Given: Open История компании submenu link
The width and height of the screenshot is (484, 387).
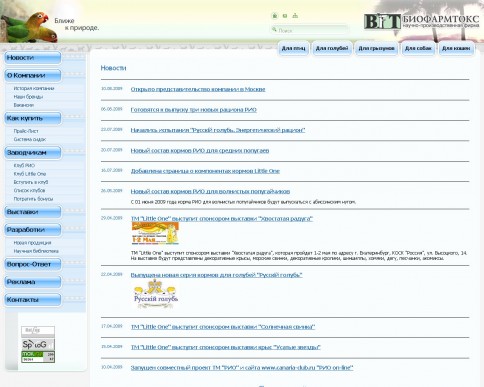Looking at the screenshot, I should [x=34, y=88].
